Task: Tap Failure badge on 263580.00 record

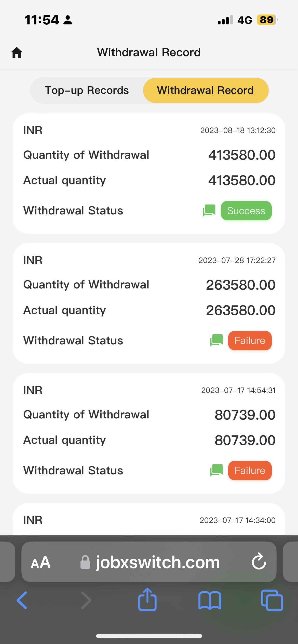Action: coord(250,340)
